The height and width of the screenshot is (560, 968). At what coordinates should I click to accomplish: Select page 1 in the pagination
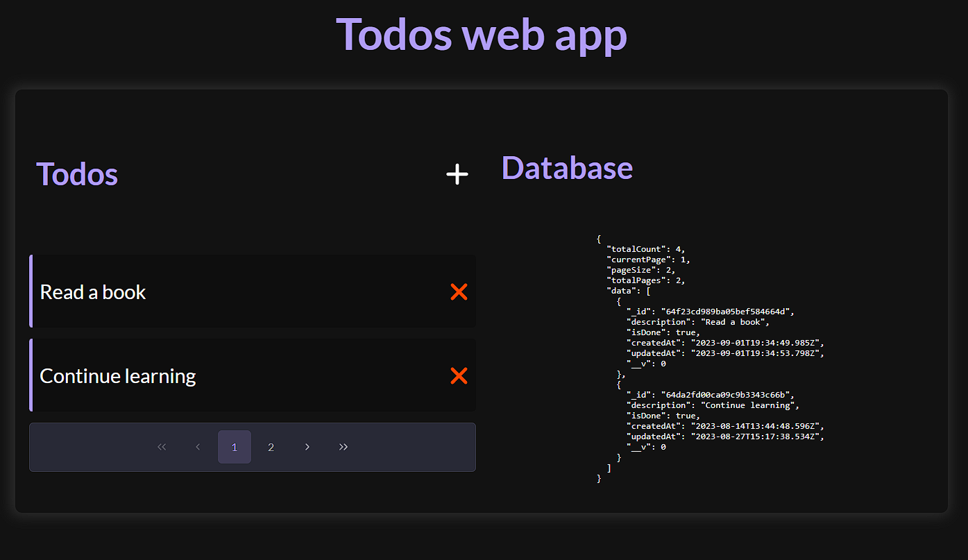[235, 447]
